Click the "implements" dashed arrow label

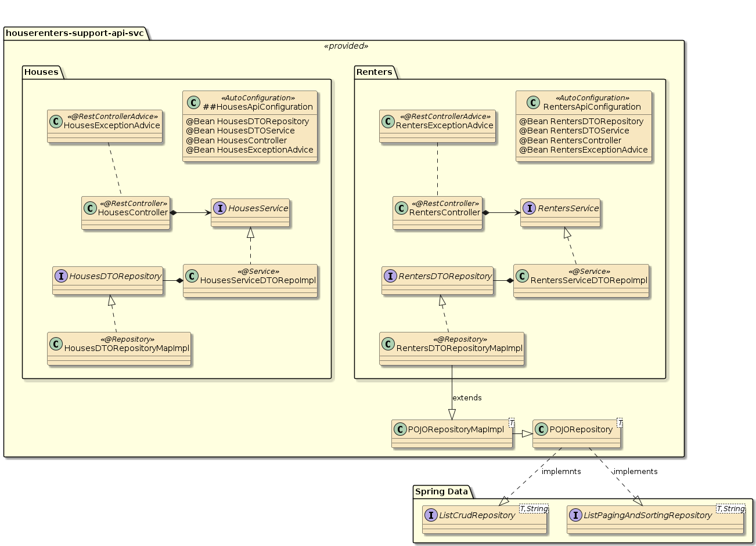pos(635,471)
